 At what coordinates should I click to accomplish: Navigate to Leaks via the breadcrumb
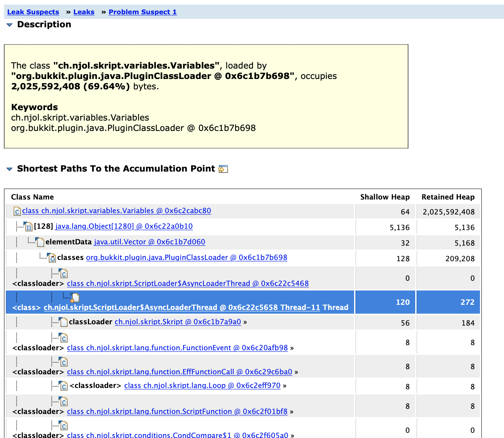[84, 12]
